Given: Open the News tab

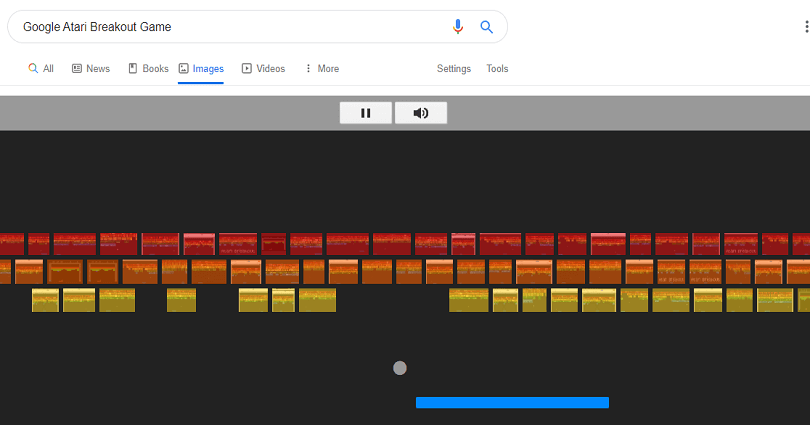Looking at the screenshot, I should point(91,69).
